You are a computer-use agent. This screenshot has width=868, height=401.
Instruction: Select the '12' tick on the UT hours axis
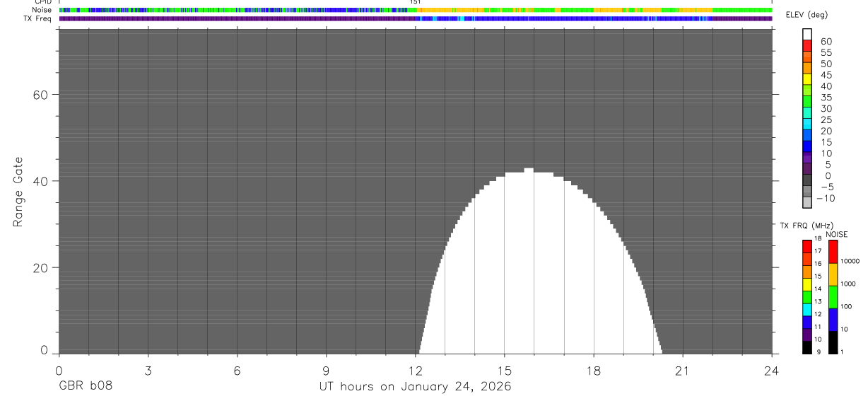point(415,370)
